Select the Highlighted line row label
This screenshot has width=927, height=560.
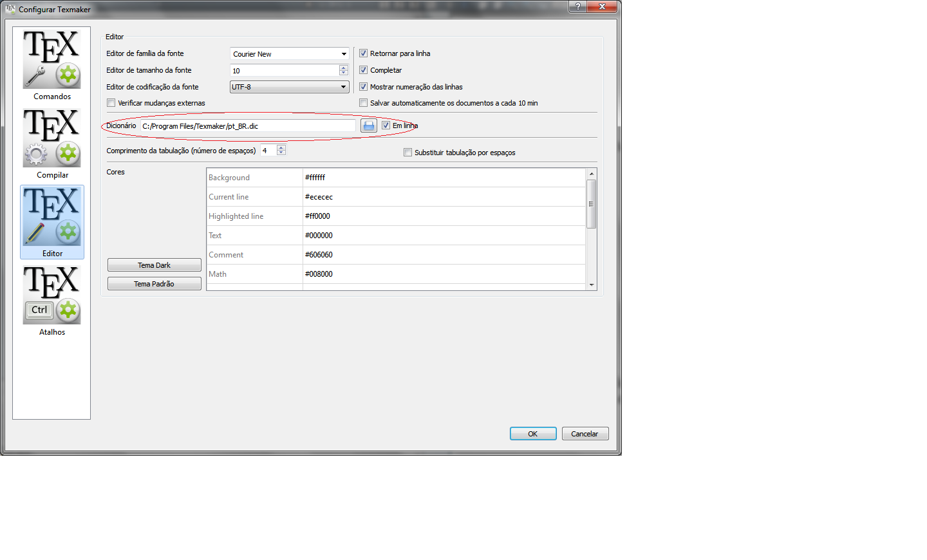(x=236, y=216)
